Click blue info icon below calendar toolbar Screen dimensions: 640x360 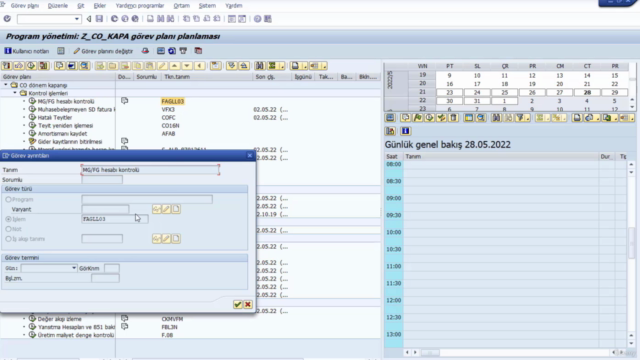pos(405,131)
